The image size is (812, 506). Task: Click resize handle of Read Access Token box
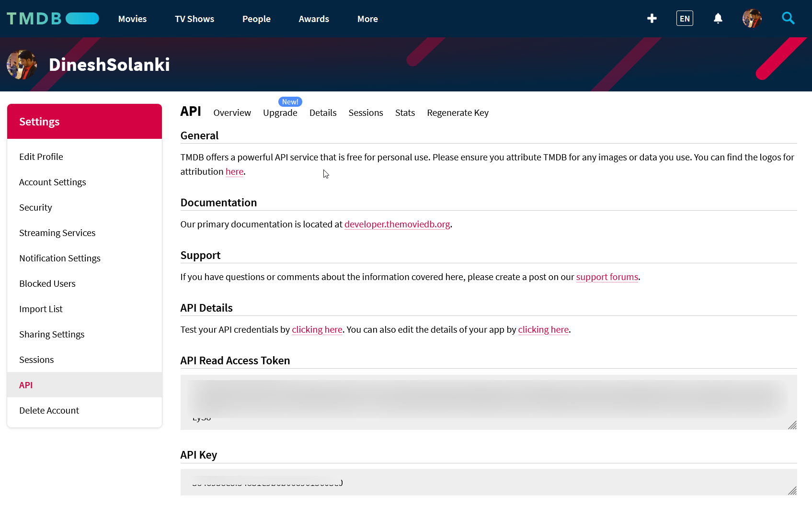[792, 425]
